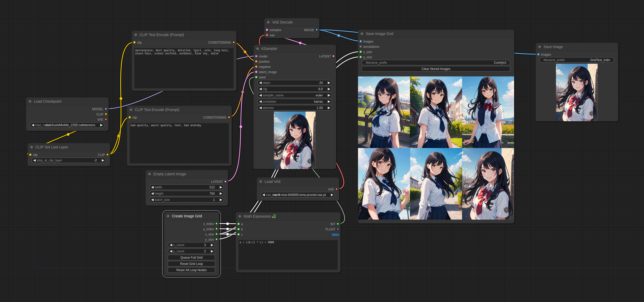
Task: Click the filename_prefix field with GridTest_indiv
Action: (x=576, y=60)
